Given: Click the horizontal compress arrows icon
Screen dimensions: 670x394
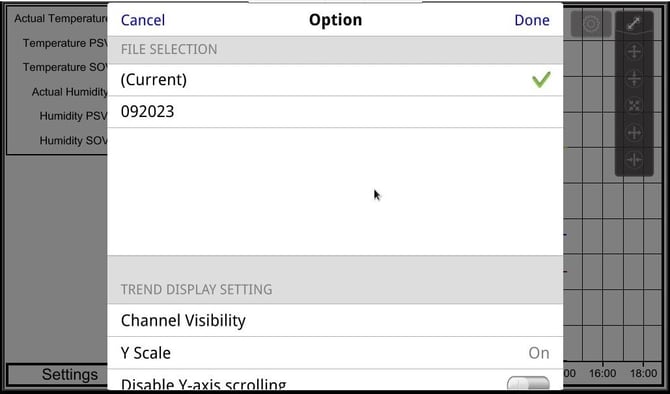Looking at the screenshot, I should point(634,160).
